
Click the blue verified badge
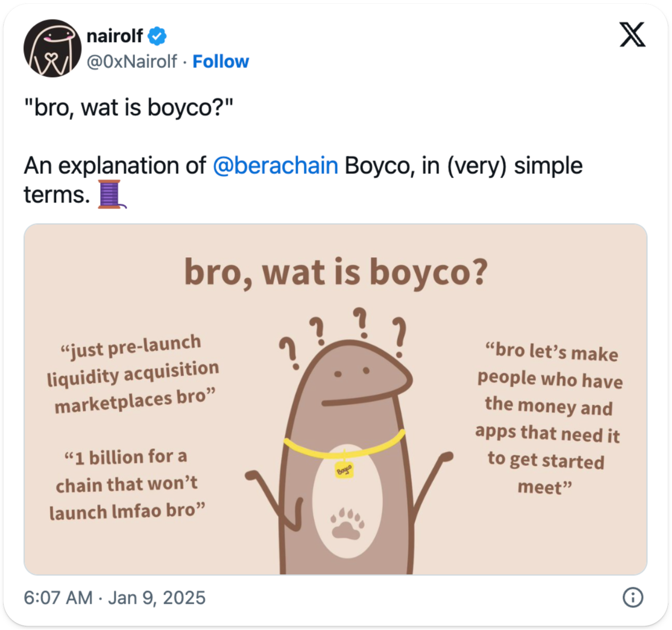pos(157,36)
